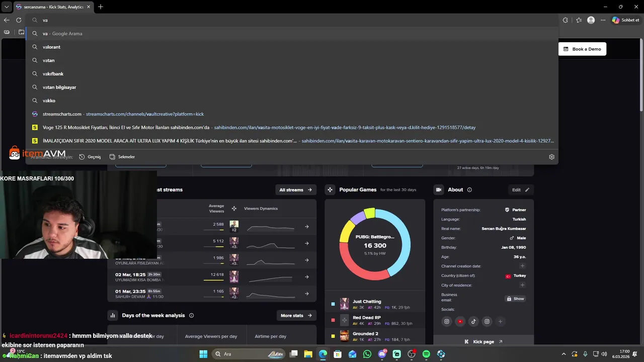This screenshot has width=644, height=362.
Task: Open the All streams list
Action: (295, 190)
